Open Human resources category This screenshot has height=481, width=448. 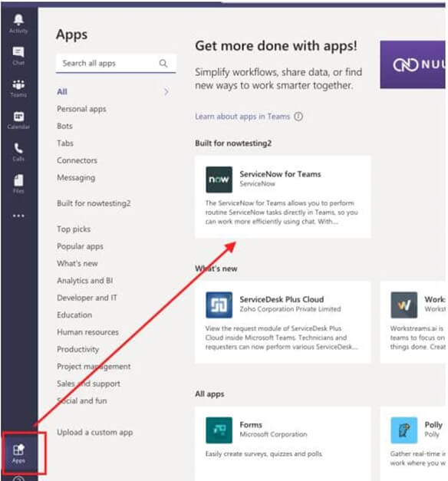tap(87, 332)
